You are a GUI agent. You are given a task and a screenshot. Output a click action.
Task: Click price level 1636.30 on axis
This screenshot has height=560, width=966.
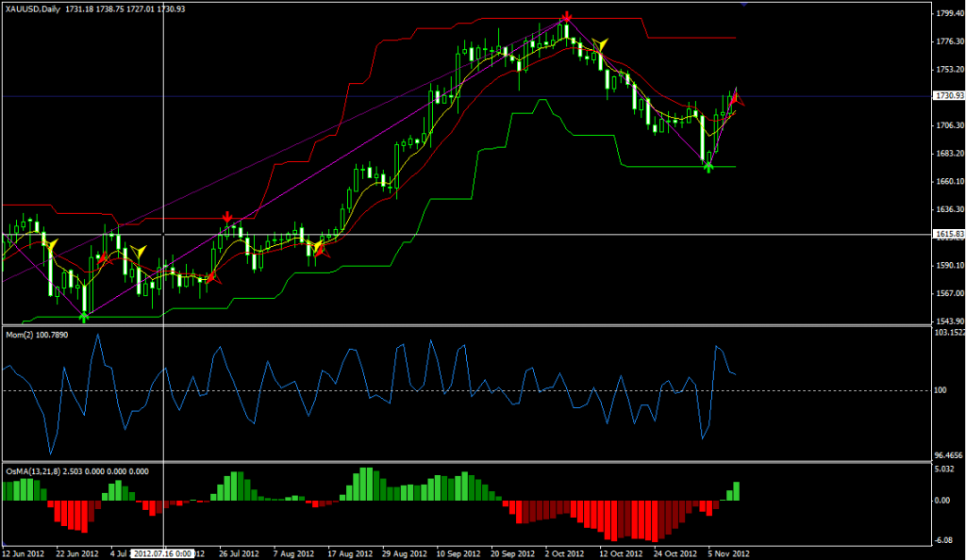click(950, 209)
